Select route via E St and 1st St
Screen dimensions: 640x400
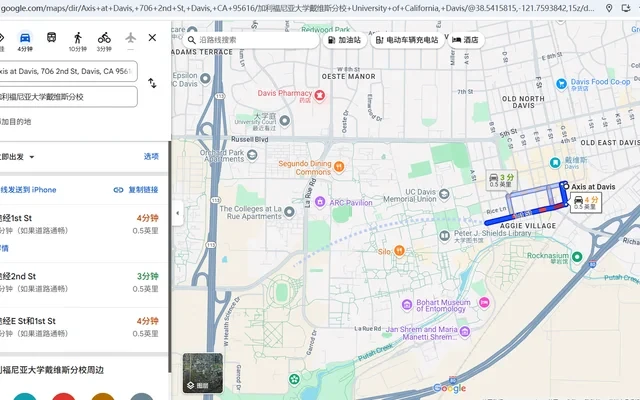pos(83,327)
